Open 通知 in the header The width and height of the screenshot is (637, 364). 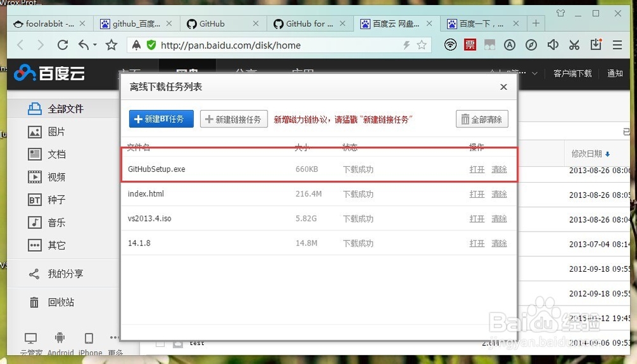(615, 73)
